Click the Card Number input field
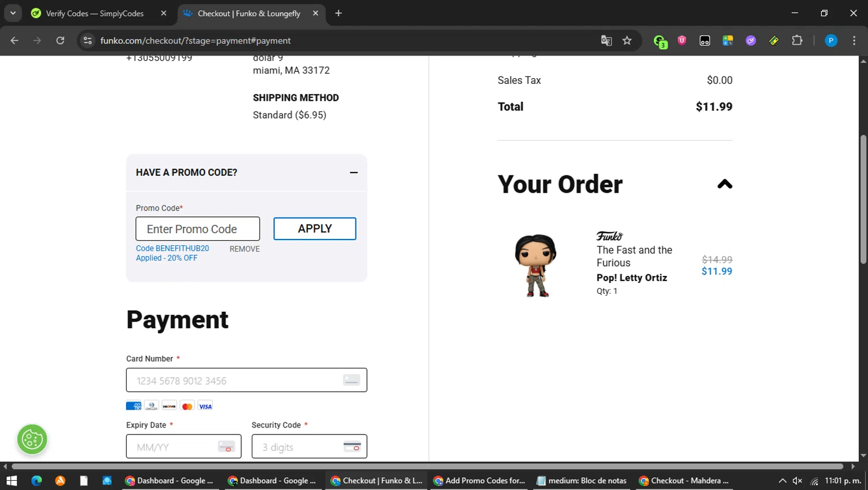The image size is (868, 490). tap(247, 380)
